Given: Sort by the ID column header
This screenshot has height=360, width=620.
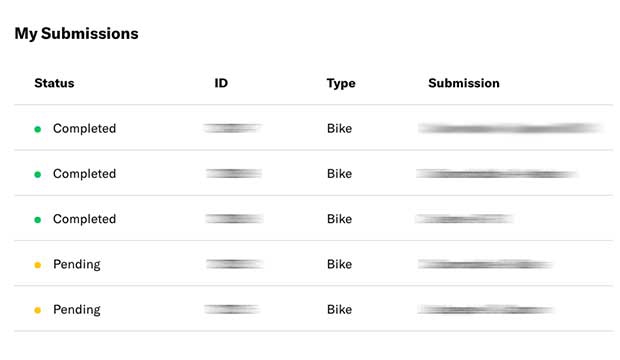Looking at the screenshot, I should click(221, 83).
